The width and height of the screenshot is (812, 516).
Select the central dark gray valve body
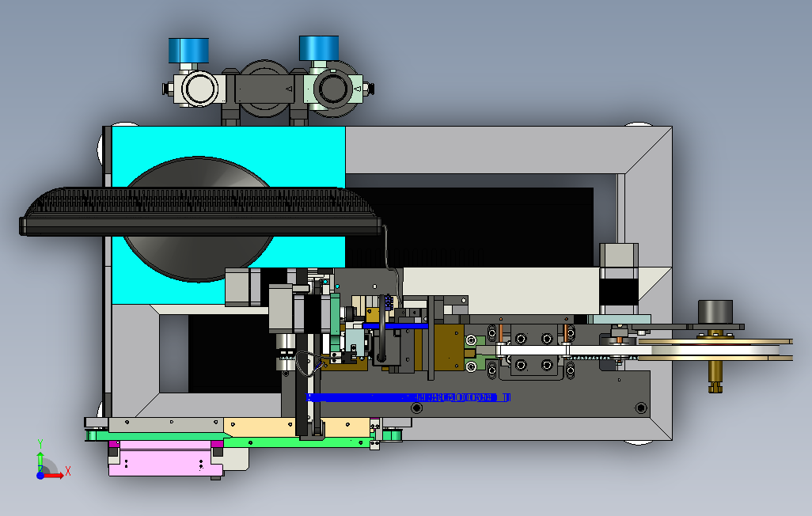tap(264, 89)
